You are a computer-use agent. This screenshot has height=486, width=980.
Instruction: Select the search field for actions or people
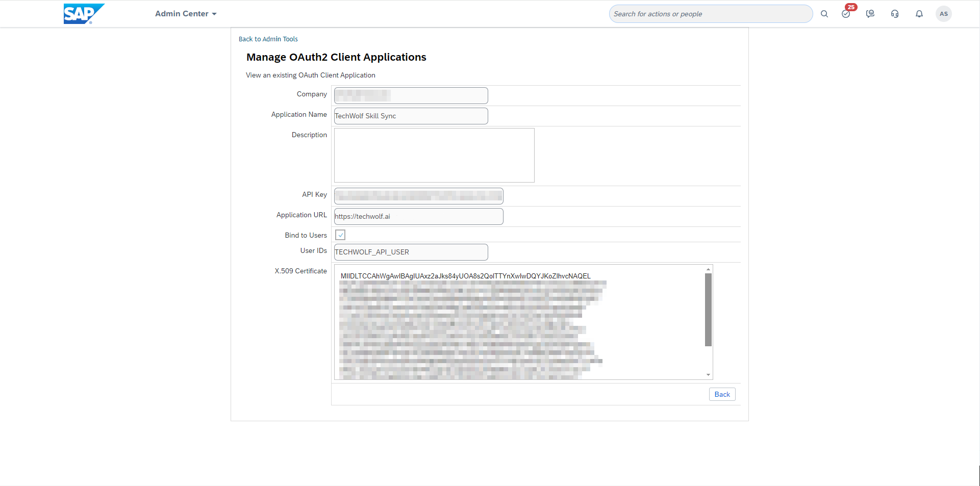710,14
